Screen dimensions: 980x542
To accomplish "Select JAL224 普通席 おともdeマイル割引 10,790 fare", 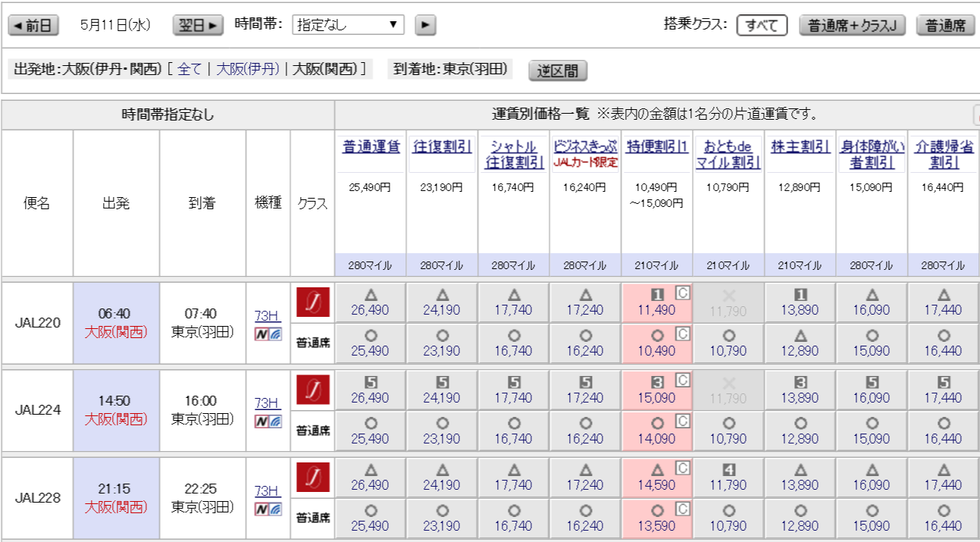I will click(728, 431).
